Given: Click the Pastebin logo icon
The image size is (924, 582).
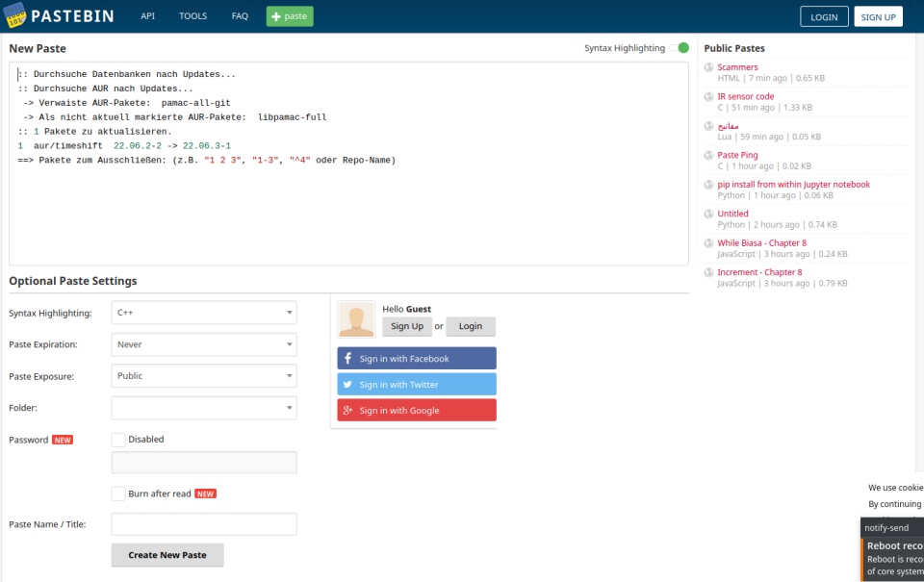Looking at the screenshot, I should pos(14,15).
